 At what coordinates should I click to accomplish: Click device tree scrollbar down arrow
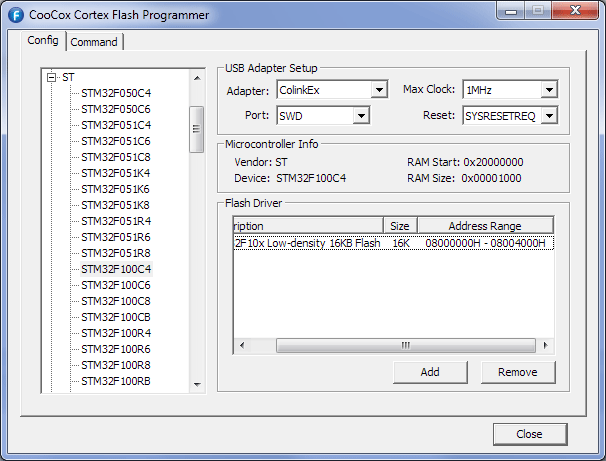197,384
